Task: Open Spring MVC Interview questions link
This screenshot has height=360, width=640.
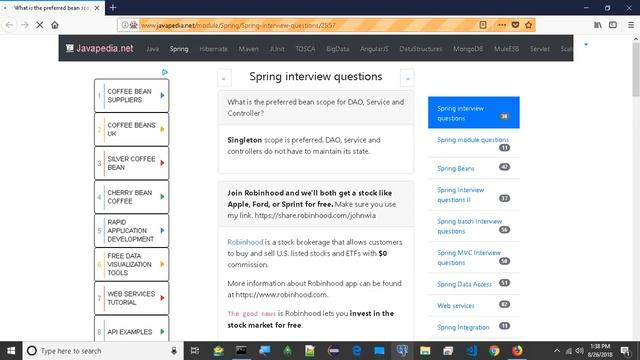Action: 469,258
